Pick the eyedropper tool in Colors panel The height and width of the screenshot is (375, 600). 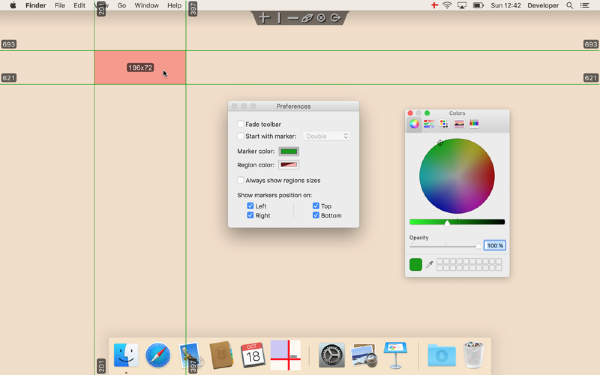429,264
